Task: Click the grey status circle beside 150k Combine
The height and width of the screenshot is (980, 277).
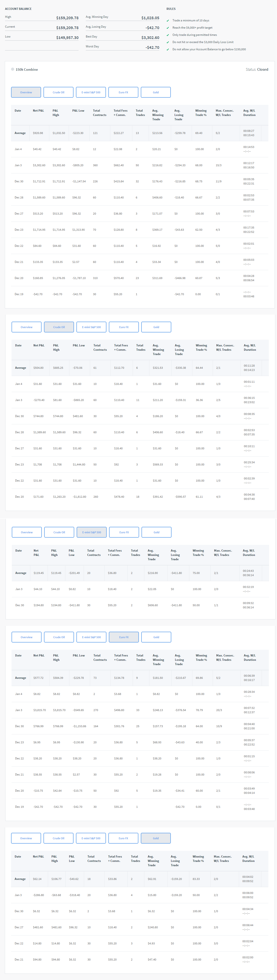Action: click(12, 69)
